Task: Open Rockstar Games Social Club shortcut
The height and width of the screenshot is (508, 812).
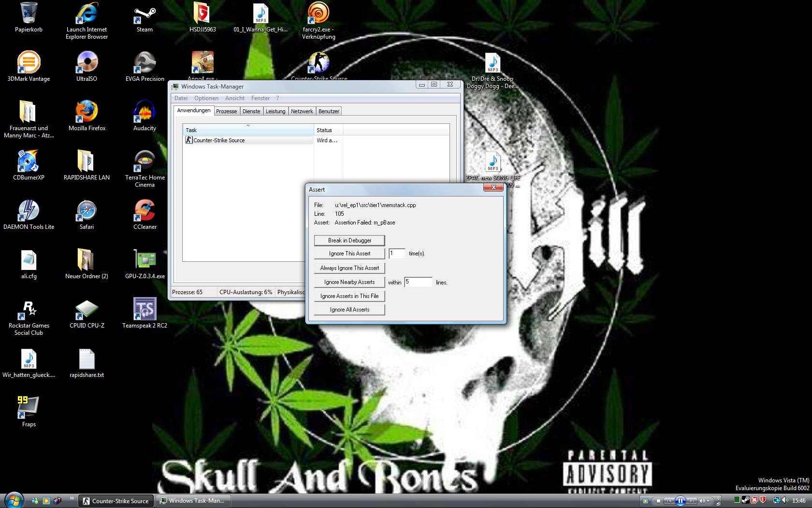Action: (x=29, y=316)
